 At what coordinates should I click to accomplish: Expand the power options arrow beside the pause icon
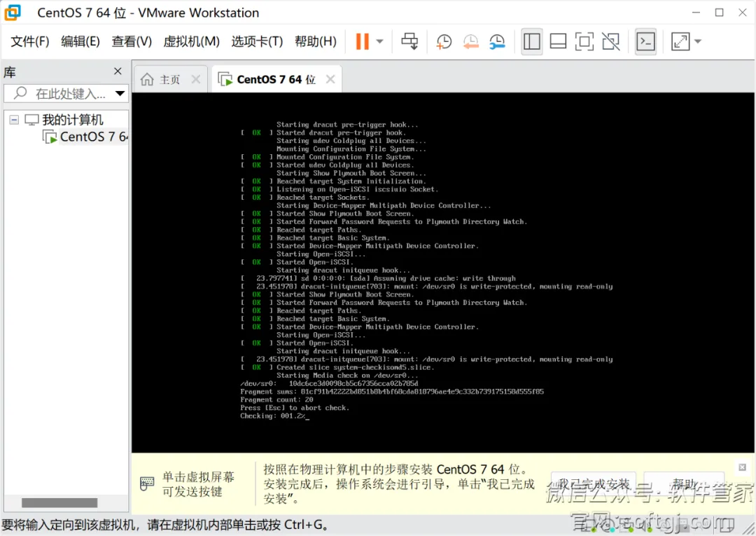click(380, 41)
